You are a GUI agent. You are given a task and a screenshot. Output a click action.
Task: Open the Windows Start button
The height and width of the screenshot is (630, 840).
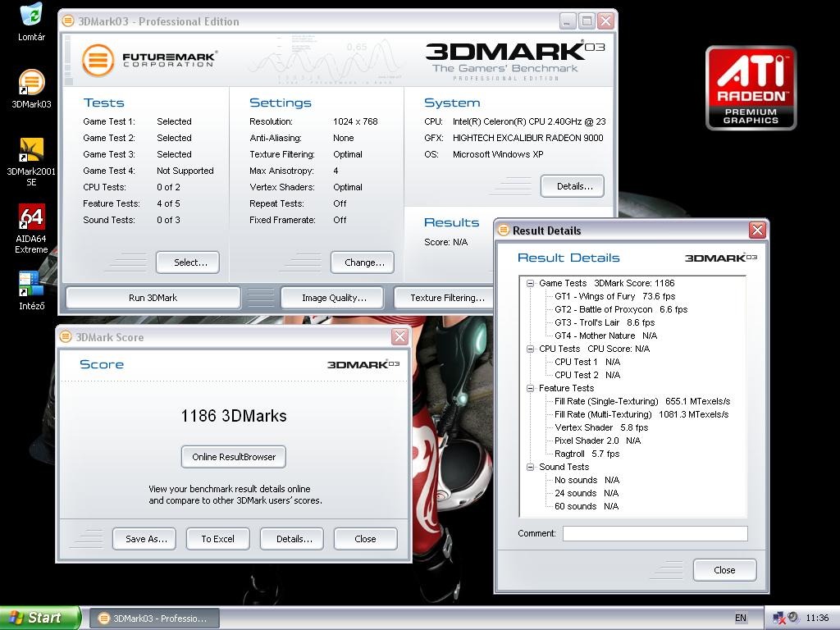click(40, 618)
